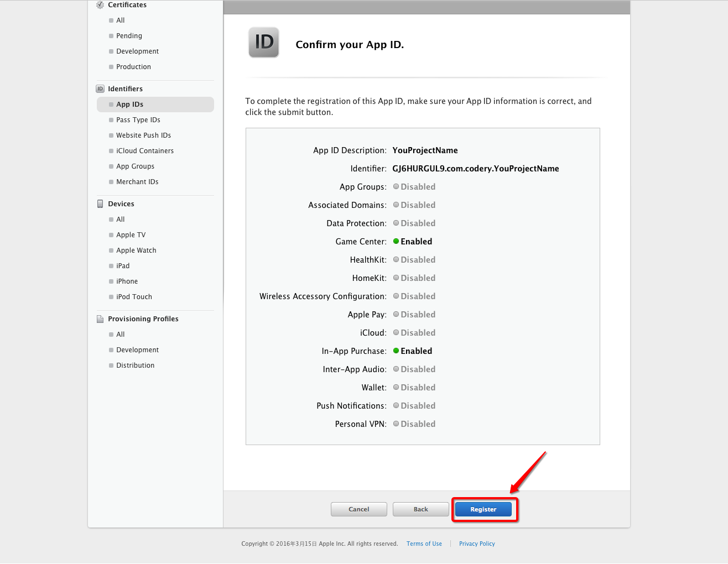Show All under Devices

pyautogui.click(x=121, y=220)
